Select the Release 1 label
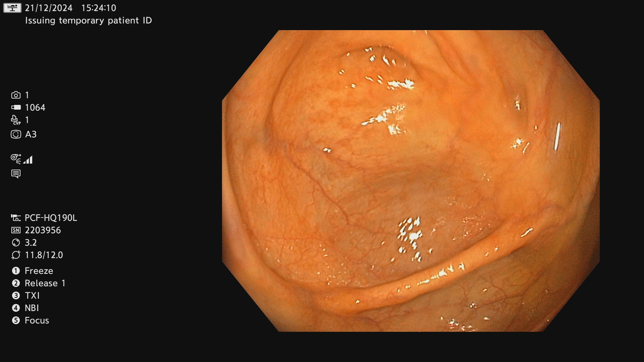The width and height of the screenshot is (644, 362). pyautogui.click(x=45, y=283)
